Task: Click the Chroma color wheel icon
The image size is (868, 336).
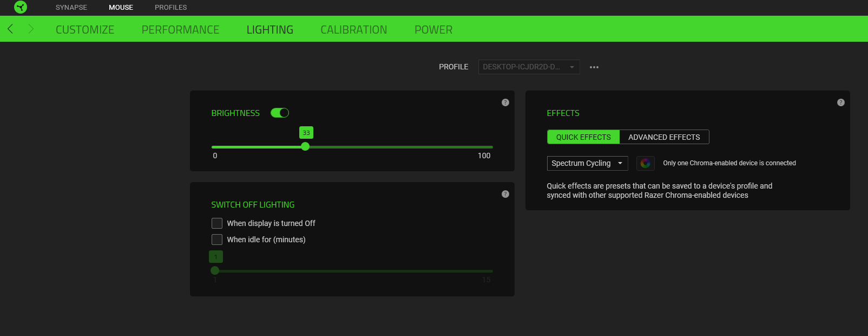Action: pos(646,163)
